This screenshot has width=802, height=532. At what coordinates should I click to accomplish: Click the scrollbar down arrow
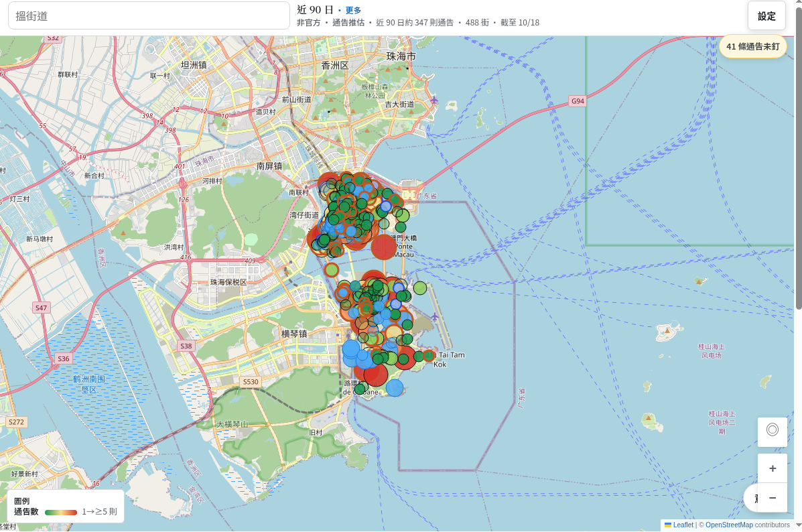799,525
